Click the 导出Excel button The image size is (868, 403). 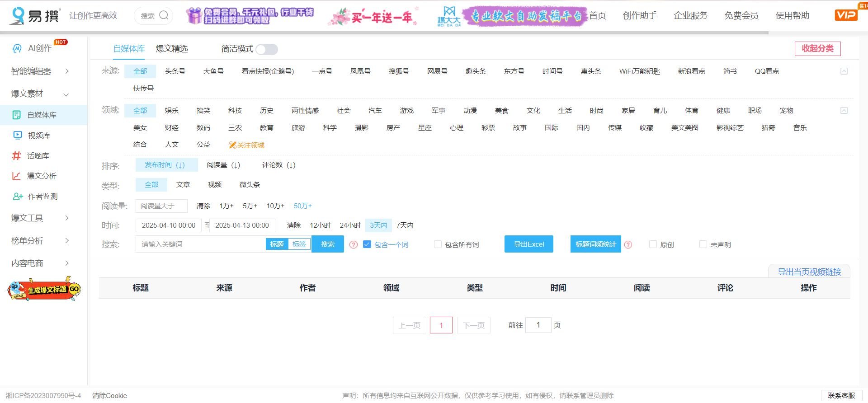click(x=528, y=244)
